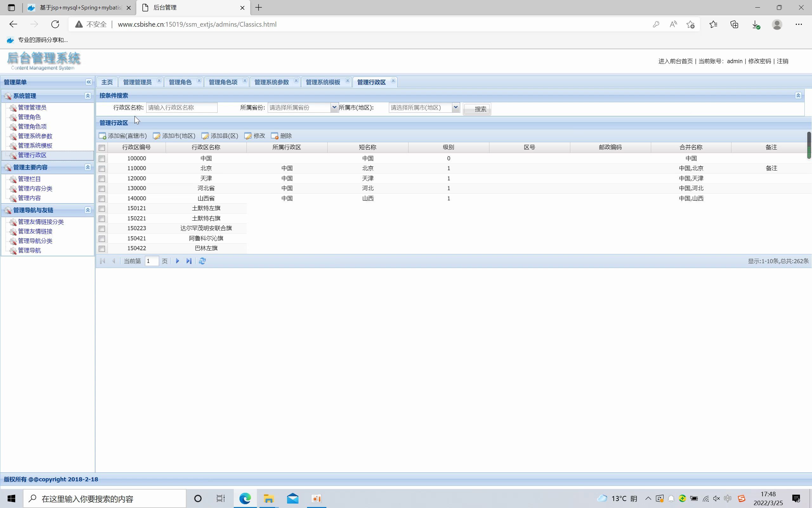
Task: Click the current page number field
Action: point(152,261)
